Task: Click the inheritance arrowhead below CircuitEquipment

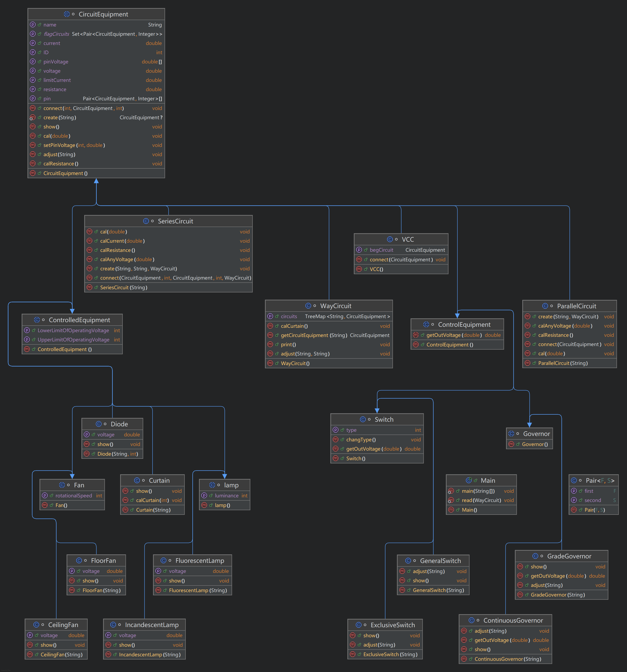Action: click(96, 181)
